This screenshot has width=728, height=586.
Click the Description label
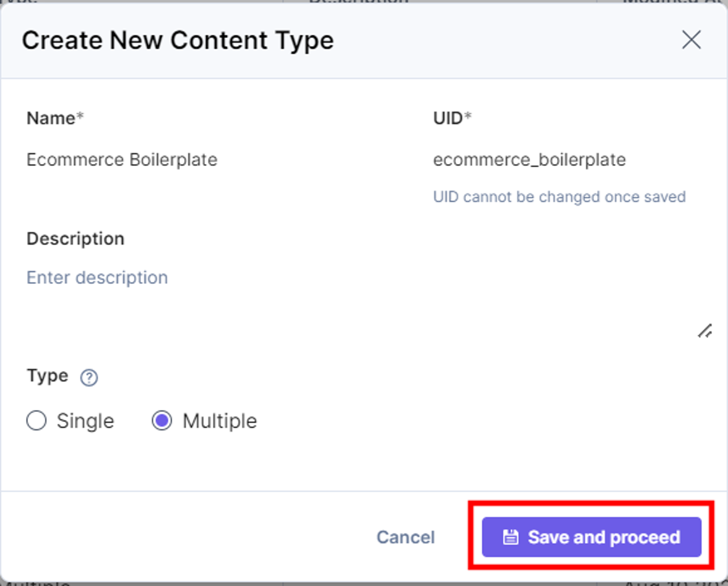76,239
